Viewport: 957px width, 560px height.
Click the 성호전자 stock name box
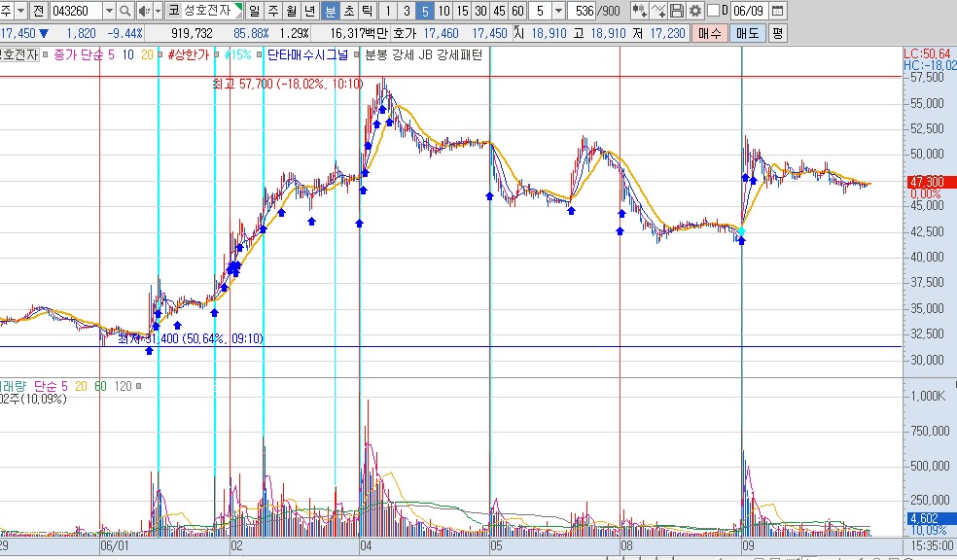(206, 11)
